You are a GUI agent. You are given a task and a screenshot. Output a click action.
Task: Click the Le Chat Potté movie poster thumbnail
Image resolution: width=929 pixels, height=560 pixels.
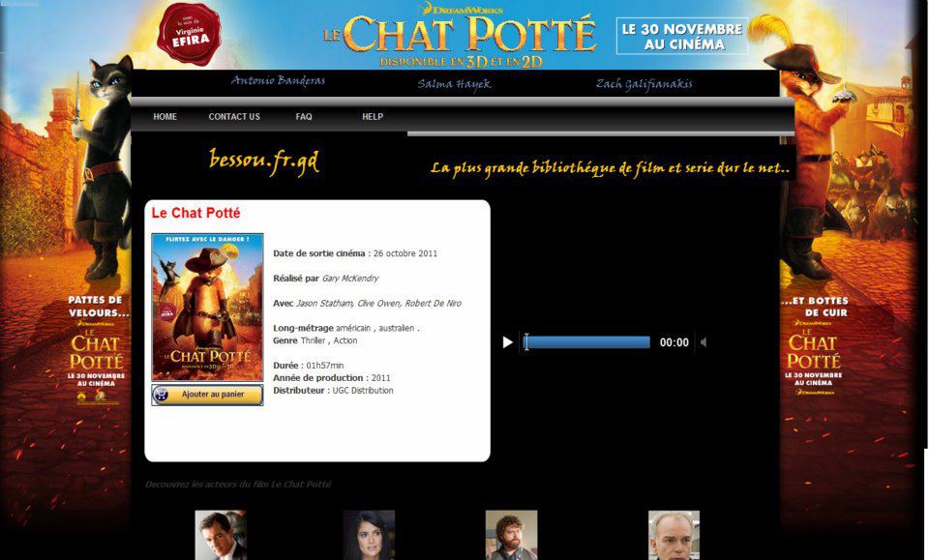pyautogui.click(x=207, y=307)
